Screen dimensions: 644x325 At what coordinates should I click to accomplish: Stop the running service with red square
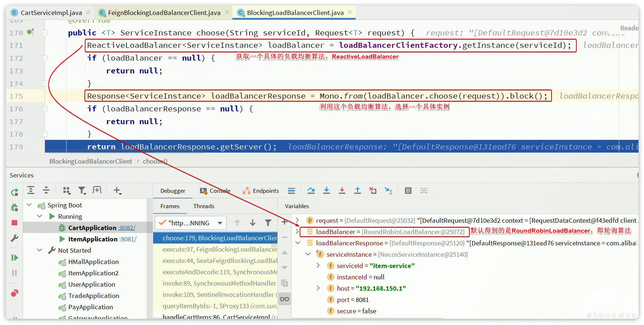(15, 223)
